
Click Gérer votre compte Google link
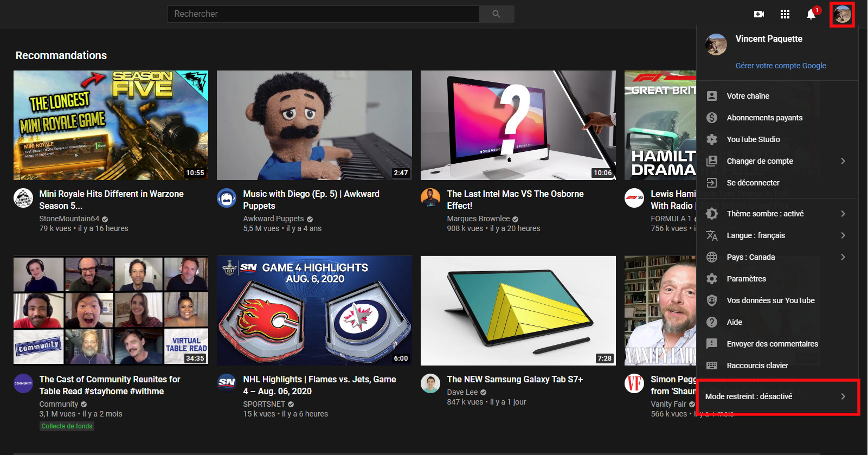(x=781, y=66)
